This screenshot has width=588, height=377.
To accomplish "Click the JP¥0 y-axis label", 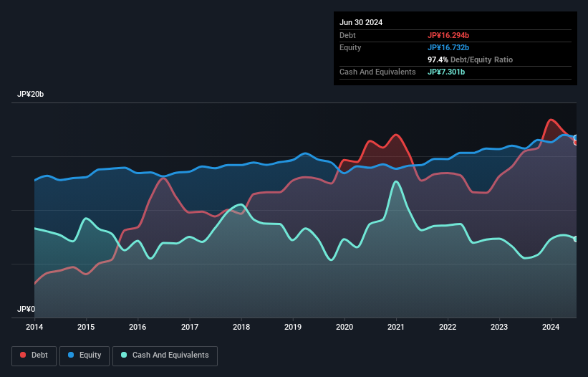I will 26,309.
